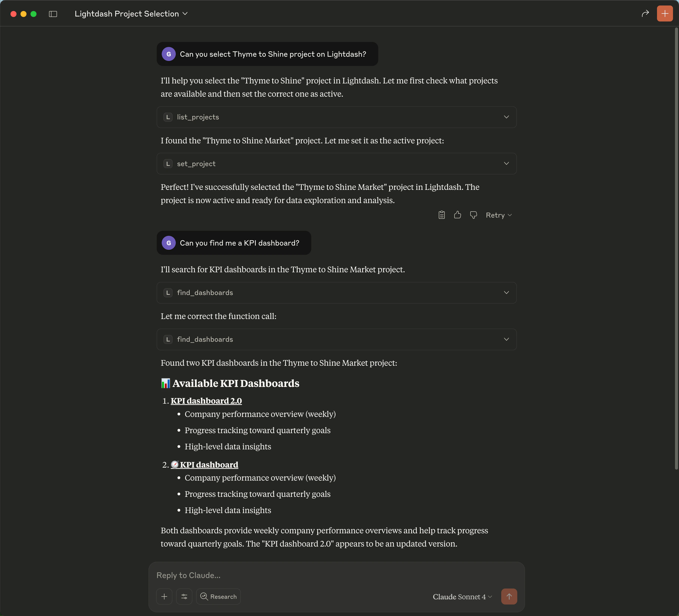
Task: Open the KPI dashboard 2.0 link
Action: 206,401
